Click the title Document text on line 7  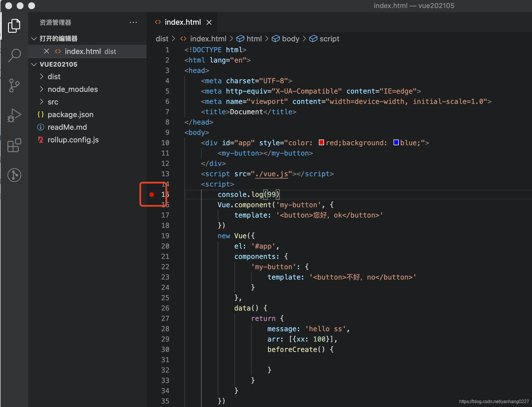pos(246,112)
